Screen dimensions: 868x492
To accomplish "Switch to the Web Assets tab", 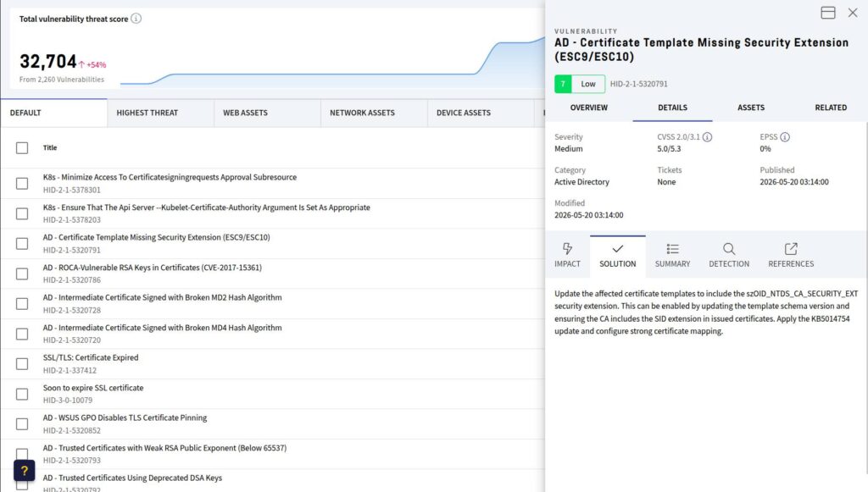I will [267, 113].
